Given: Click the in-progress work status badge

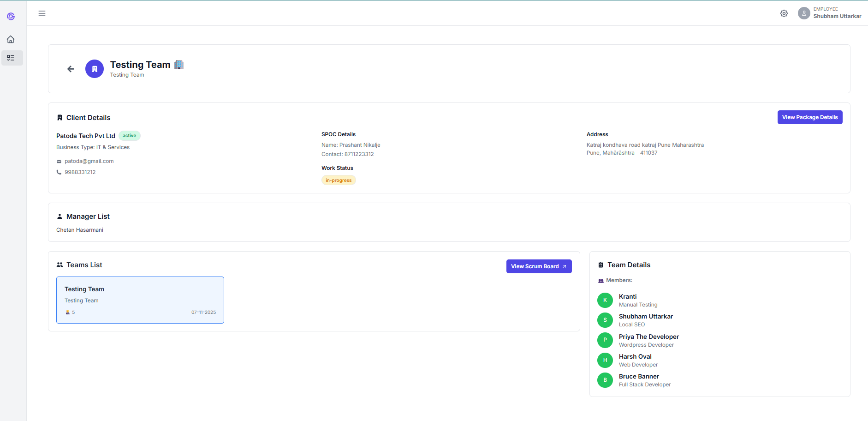Looking at the screenshot, I should (x=339, y=180).
